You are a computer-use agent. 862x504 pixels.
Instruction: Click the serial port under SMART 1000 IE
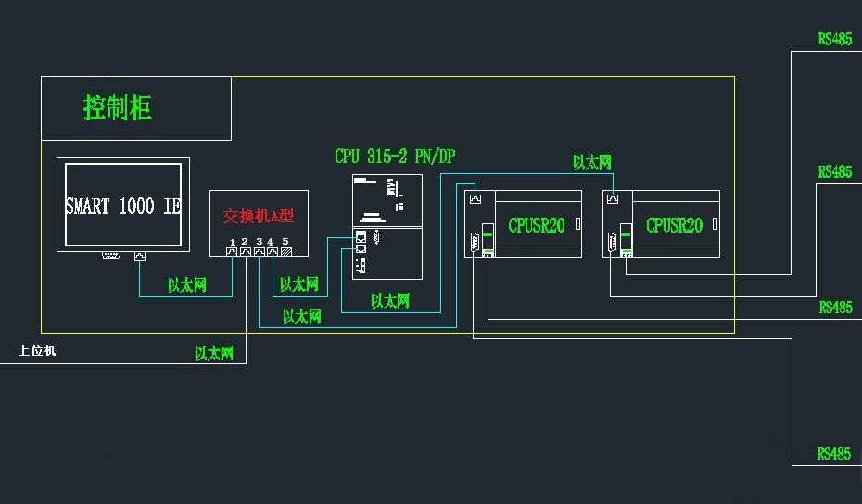[x=112, y=255]
